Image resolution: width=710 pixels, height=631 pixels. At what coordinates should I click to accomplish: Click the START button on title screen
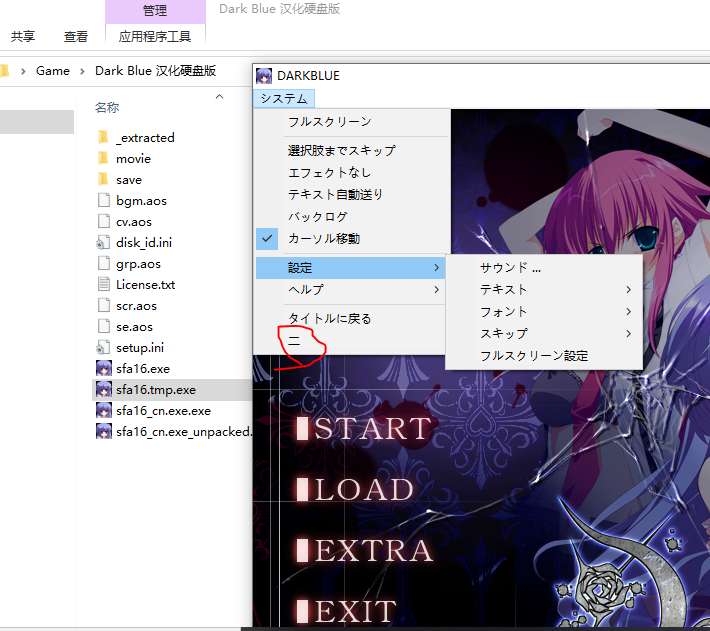pyautogui.click(x=365, y=428)
